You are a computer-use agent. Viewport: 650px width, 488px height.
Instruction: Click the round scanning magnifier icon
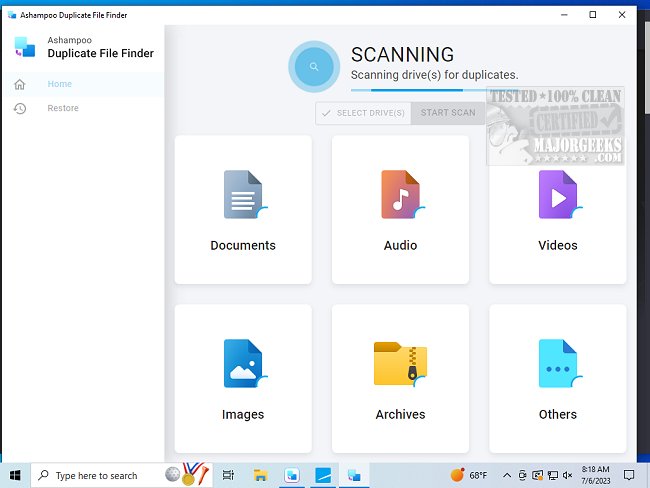[x=314, y=67]
